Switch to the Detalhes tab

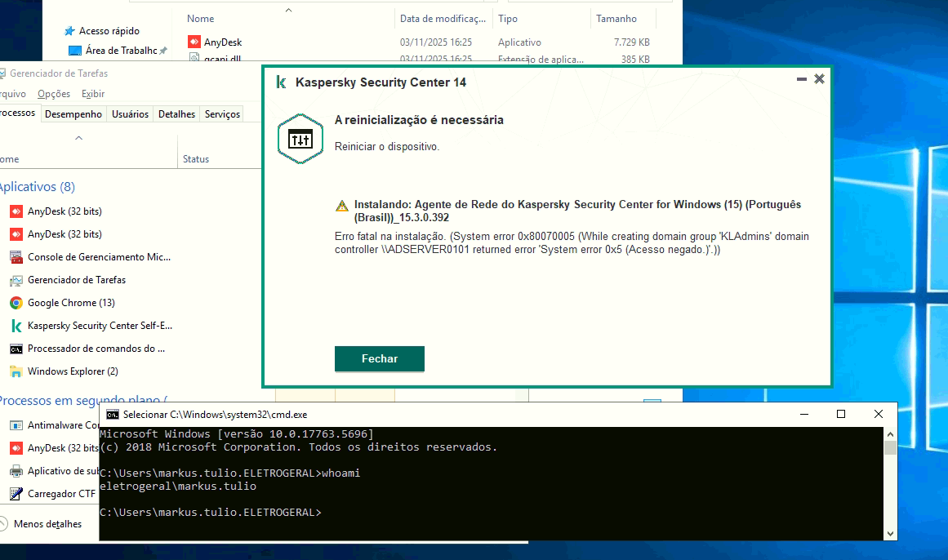pyautogui.click(x=176, y=114)
